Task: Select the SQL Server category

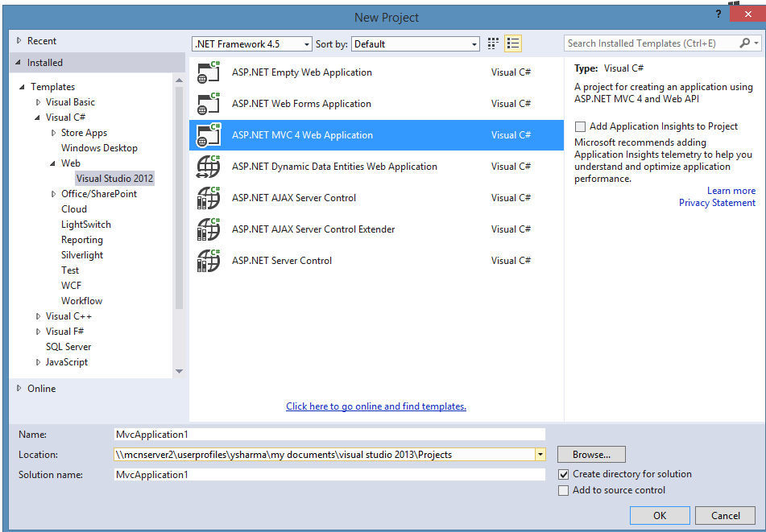Action: pos(68,347)
